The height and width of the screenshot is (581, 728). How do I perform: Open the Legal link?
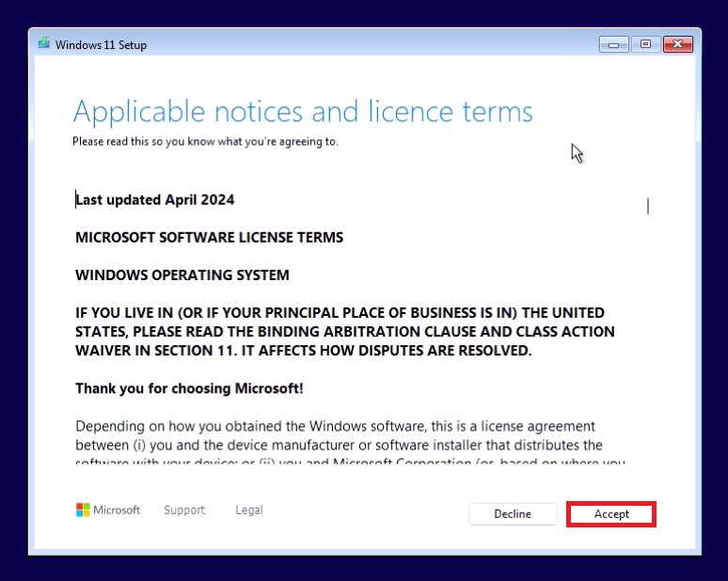(249, 510)
